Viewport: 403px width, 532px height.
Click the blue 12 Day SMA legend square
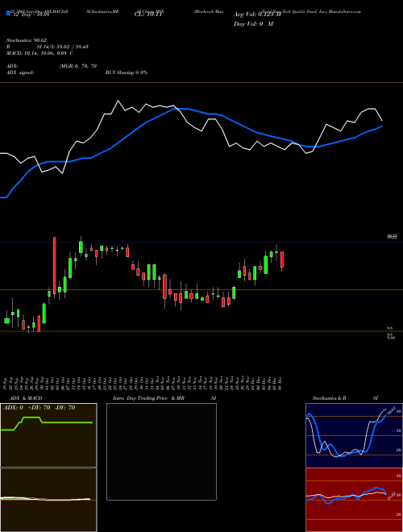pos(8,13)
